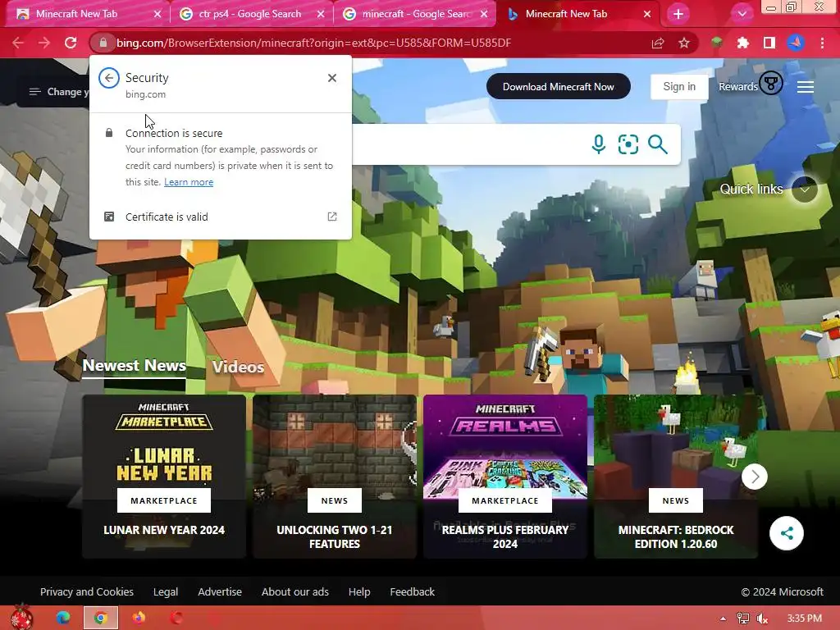Image resolution: width=840 pixels, height=630 pixels.
Task: Open the Advertise footer link
Action: (220, 592)
